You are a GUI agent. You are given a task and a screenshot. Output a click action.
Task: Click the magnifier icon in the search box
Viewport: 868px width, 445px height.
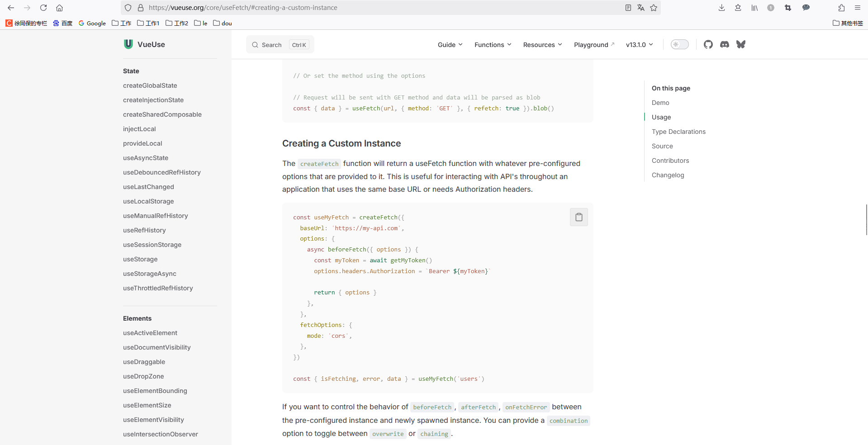point(256,45)
